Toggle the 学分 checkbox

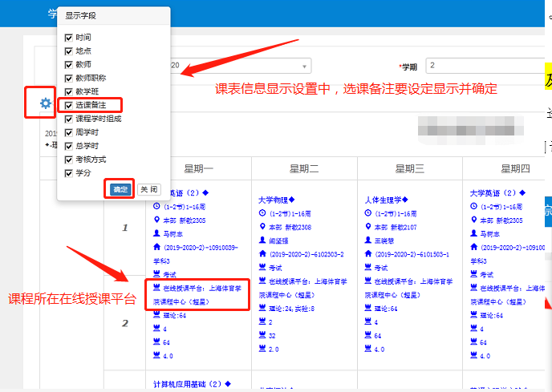pos(69,172)
